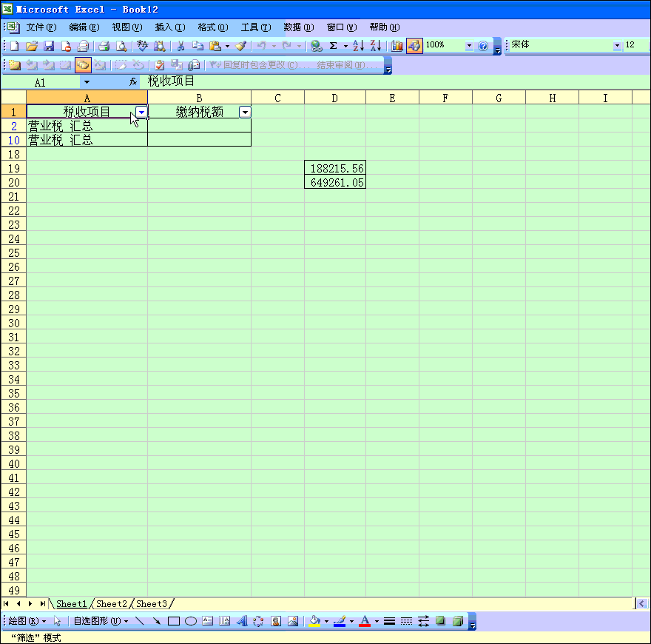The width and height of the screenshot is (651, 644).
Task: Switch to the Sheet2 tab
Action: (112, 604)
